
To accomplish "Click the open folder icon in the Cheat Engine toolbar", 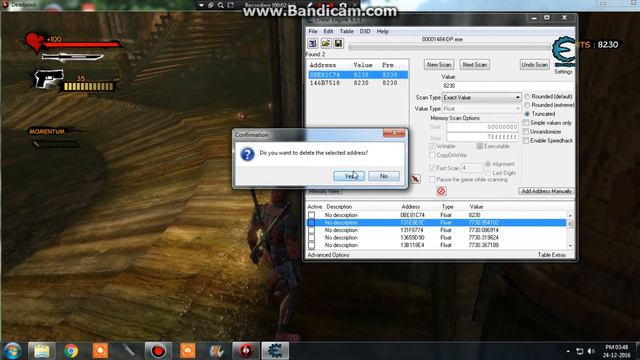I will pyautogui.click(x=326, y=43).
